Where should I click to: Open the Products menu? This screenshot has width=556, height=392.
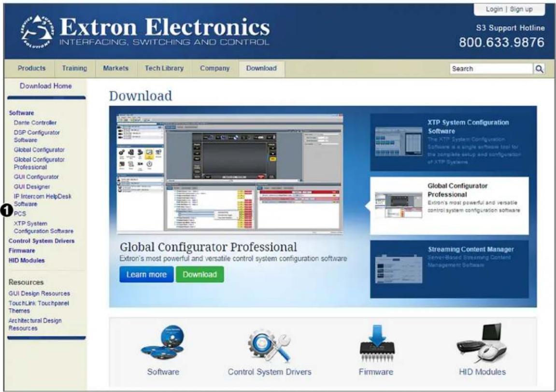tap(31, 68)
